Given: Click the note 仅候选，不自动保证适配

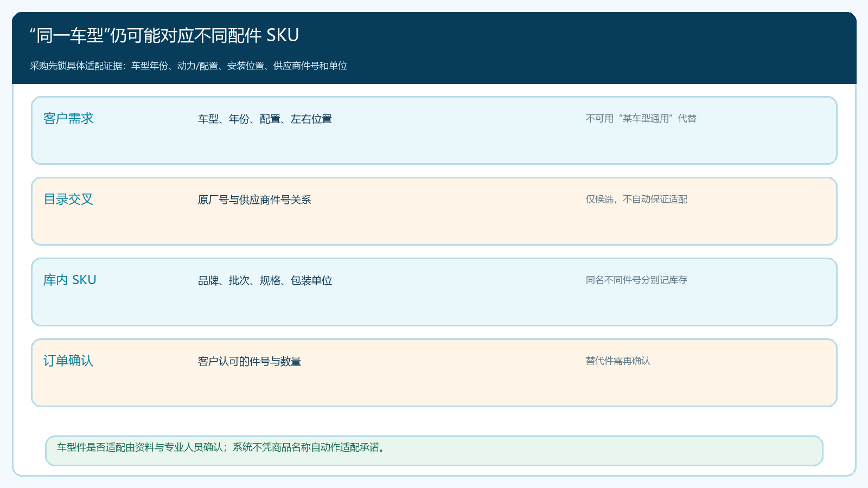Looking at the screenshot, I should [636, 199].
